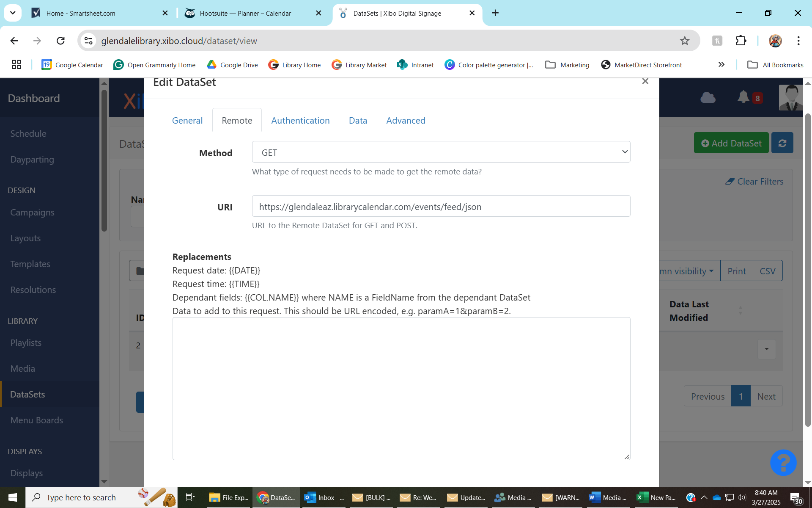Screen dimensions: 812x508
Task: Reload the page
Action: pyautogui.click(x=60, y=41)
